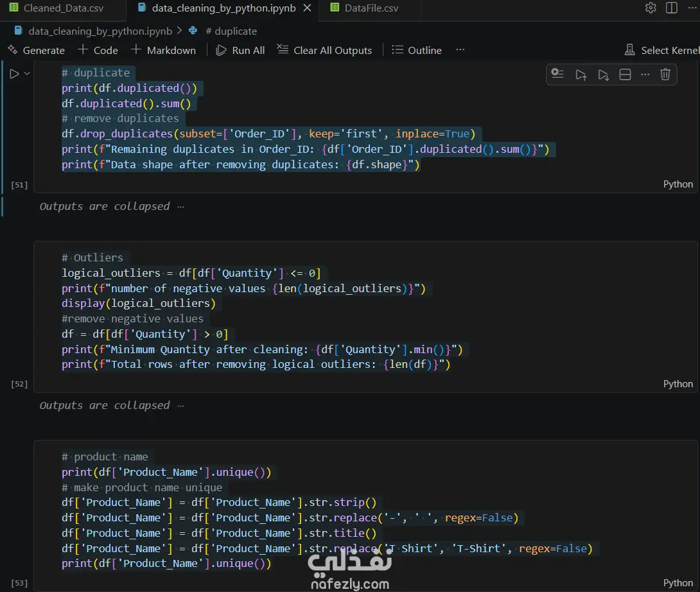The height and width of the screenshot is (592, 700).
Task: Open more notebook toolbar actions after Outline
Action: [x=460, y=50]
